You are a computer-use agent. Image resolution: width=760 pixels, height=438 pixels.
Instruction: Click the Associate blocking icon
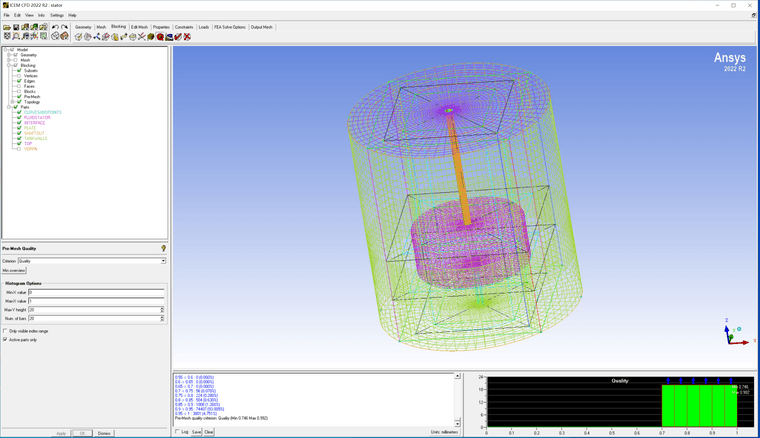click(115, 36)
